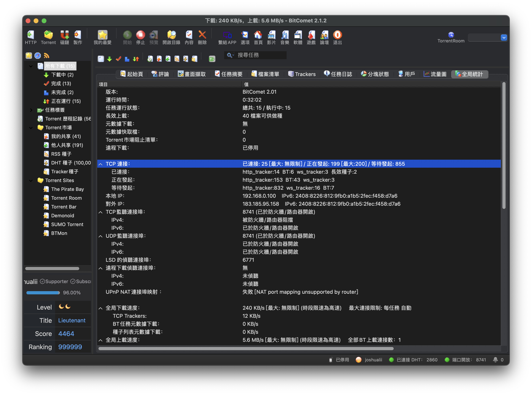
Task: Click the RSS feed icon in sidebar header
Action: [x=46, y=56]
